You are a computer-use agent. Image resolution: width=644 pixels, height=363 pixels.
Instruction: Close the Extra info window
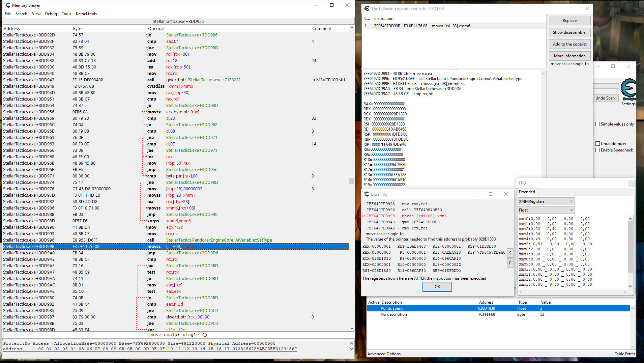pyautogui.click(x=506, y=194)
